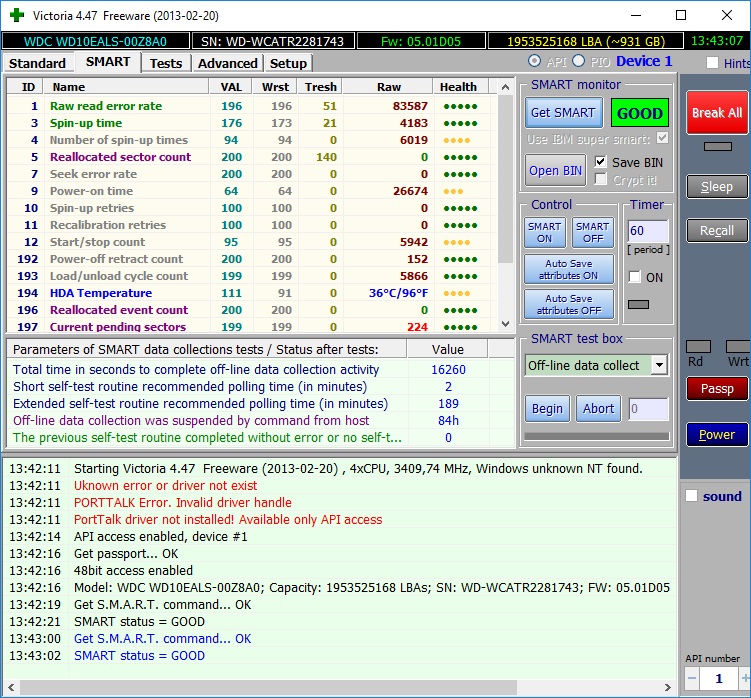Click the red Break All button
This screenshot has width=751, height=698.
717,113
